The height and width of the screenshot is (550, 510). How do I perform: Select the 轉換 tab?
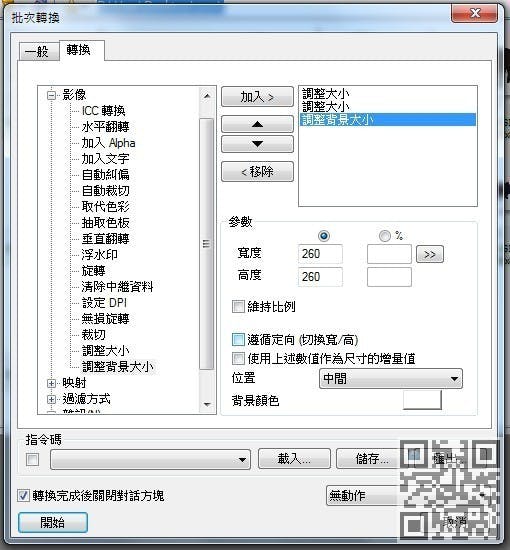(82, 51)
